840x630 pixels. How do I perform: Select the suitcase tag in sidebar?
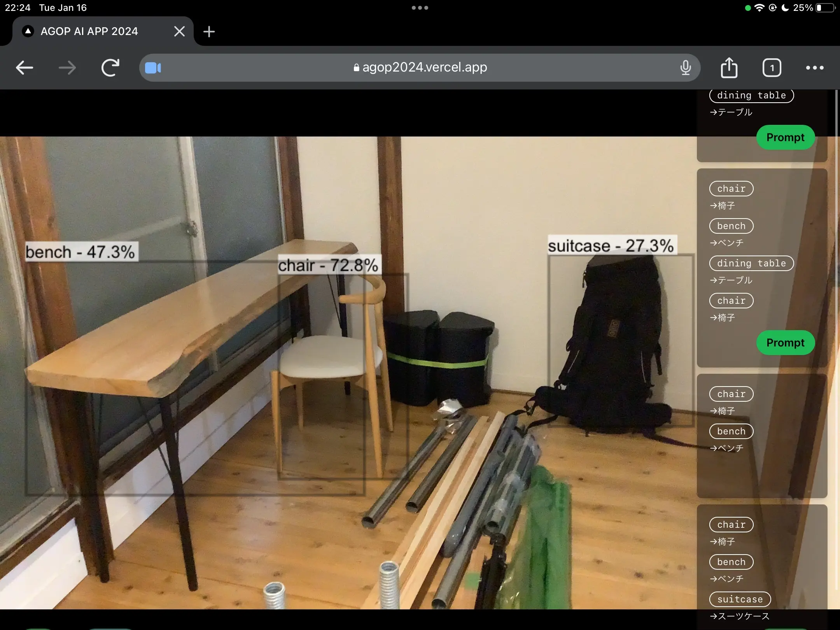[740, 599]
